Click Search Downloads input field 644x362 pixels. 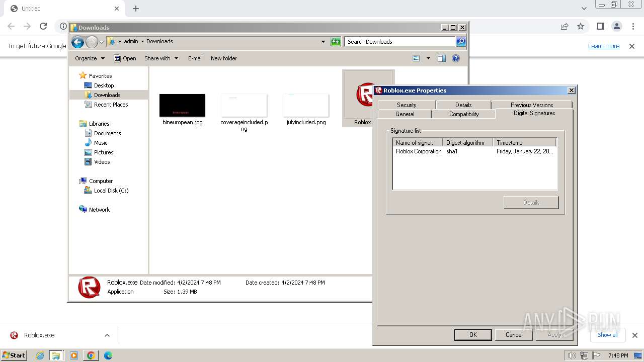pos(400,42)
